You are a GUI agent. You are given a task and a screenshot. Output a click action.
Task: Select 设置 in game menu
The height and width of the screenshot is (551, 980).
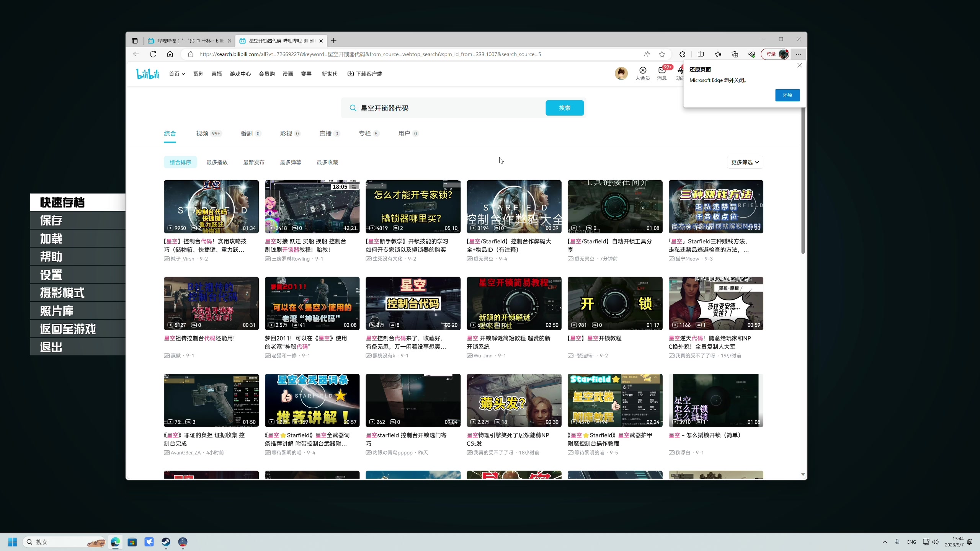pos(78,275)
